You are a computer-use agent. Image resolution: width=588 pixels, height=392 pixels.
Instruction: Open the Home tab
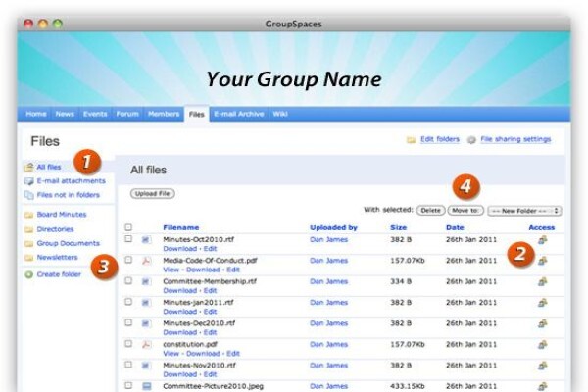coord(36,114)
